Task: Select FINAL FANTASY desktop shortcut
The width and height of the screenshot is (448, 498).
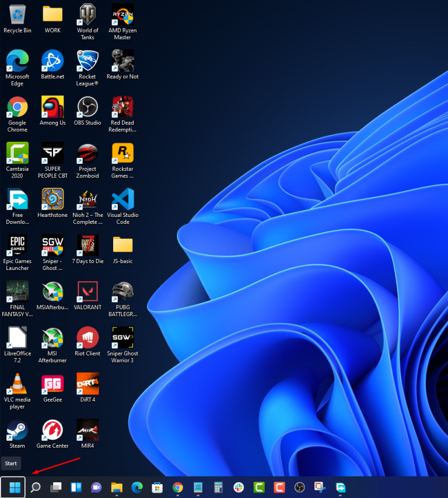Action: coord(17,299)
